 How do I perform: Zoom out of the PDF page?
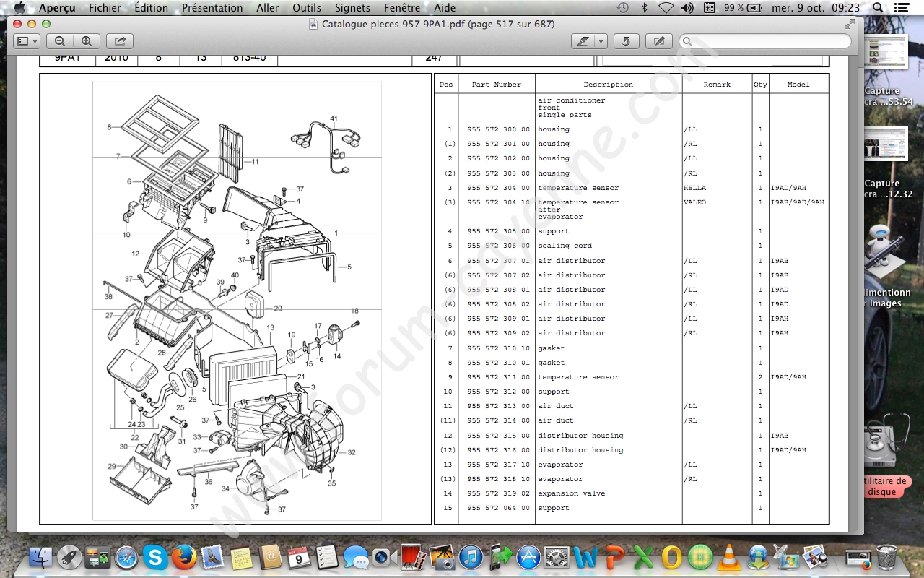(x=60, y=41)
